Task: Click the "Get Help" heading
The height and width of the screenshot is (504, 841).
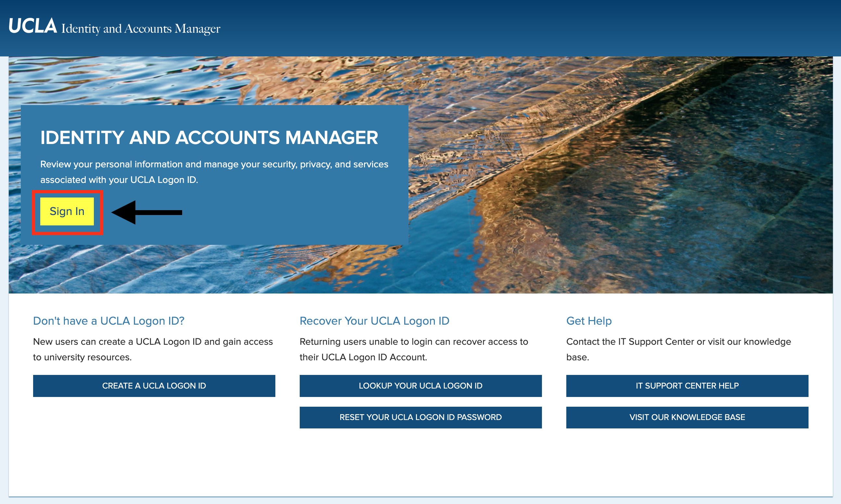Action: [x=589, y=321]
